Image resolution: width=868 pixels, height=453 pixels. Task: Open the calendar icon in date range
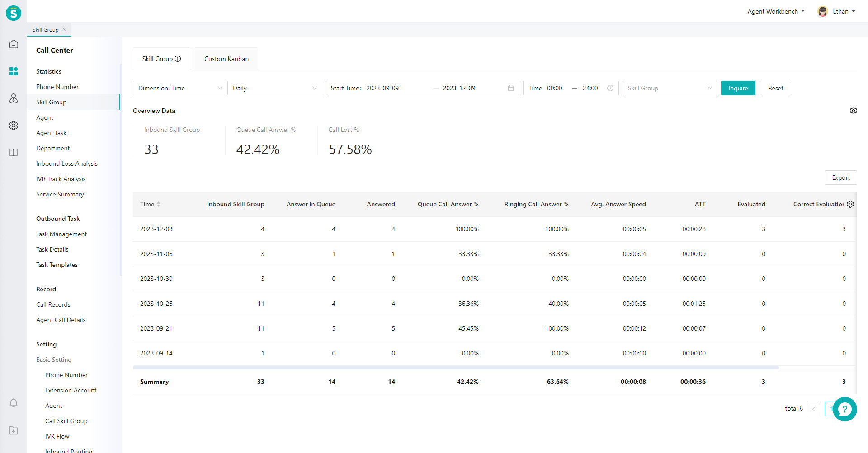(511, 88)
